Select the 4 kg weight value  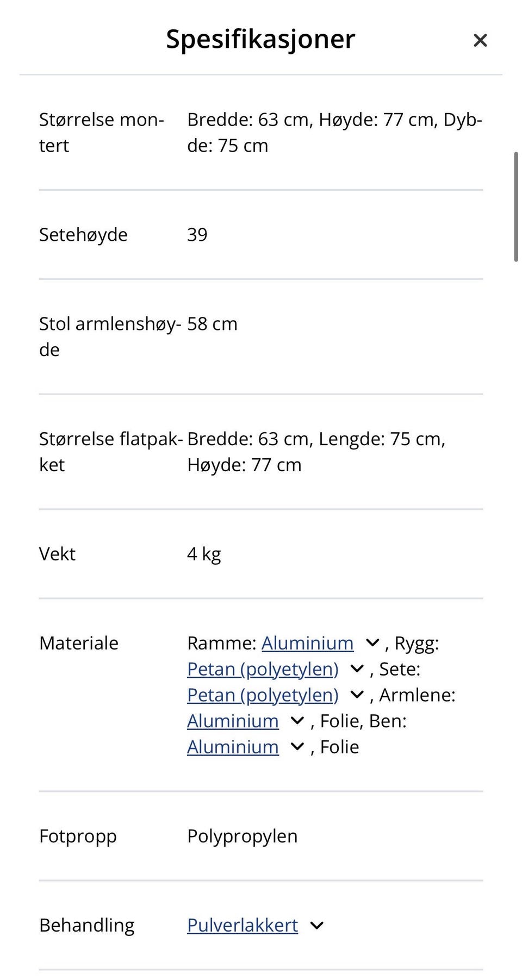click(x=204, y=554)
